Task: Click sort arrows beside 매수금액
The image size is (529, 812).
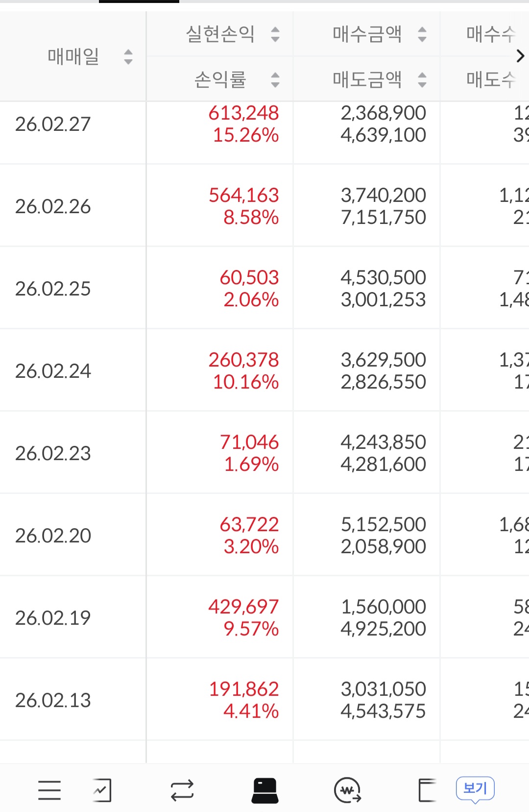Action: point(422,34)
